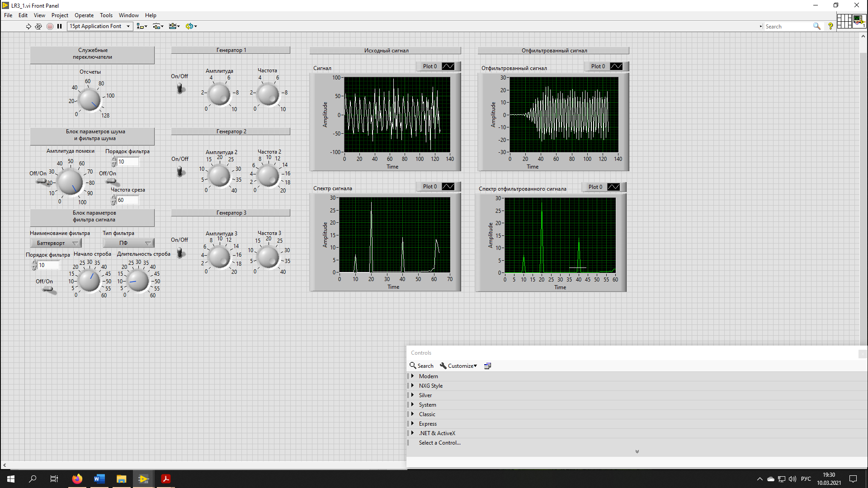
Task: Click the Частота 3 knob
Action: coord(269,257)
